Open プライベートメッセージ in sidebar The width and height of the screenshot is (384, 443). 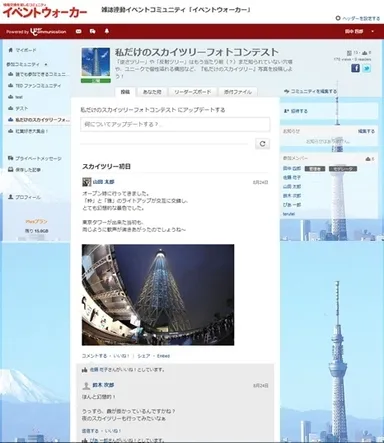[38, 158]
